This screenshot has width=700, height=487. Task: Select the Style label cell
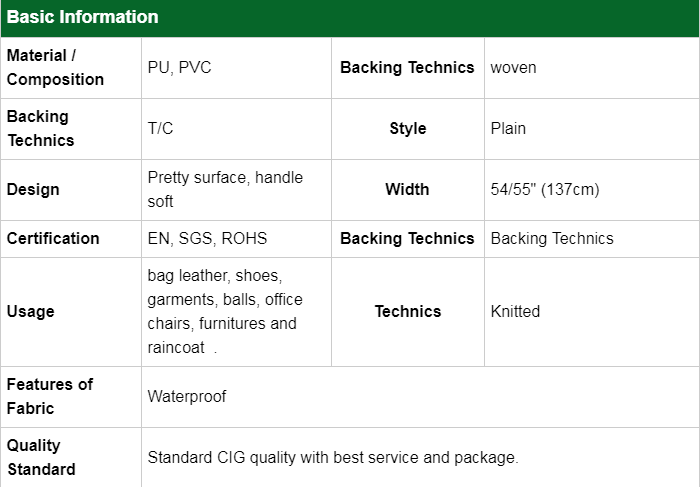407,129
